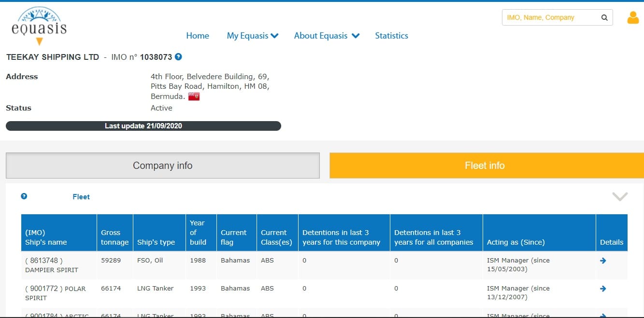Click the Ship's type column header
Screen dimensions: 644x318
[159, 233]
